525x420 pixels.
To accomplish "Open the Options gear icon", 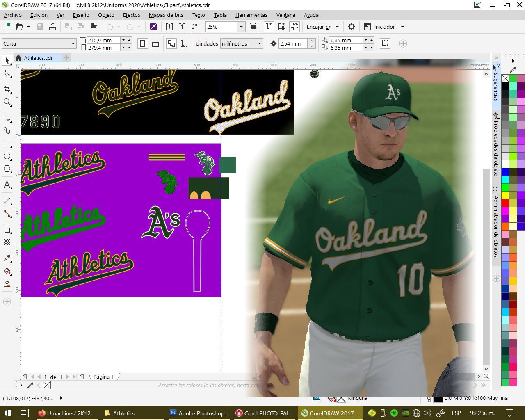I will (x=352, y=27).
